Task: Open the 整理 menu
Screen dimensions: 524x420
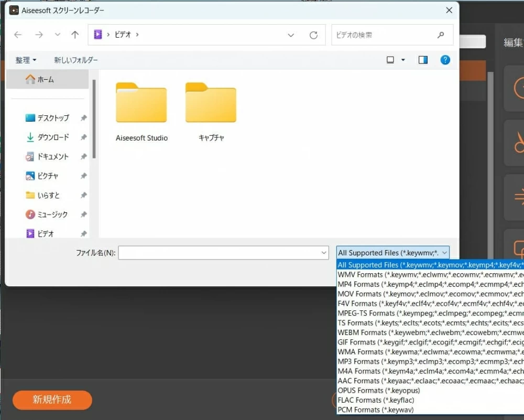Action: tap(26, 60)
